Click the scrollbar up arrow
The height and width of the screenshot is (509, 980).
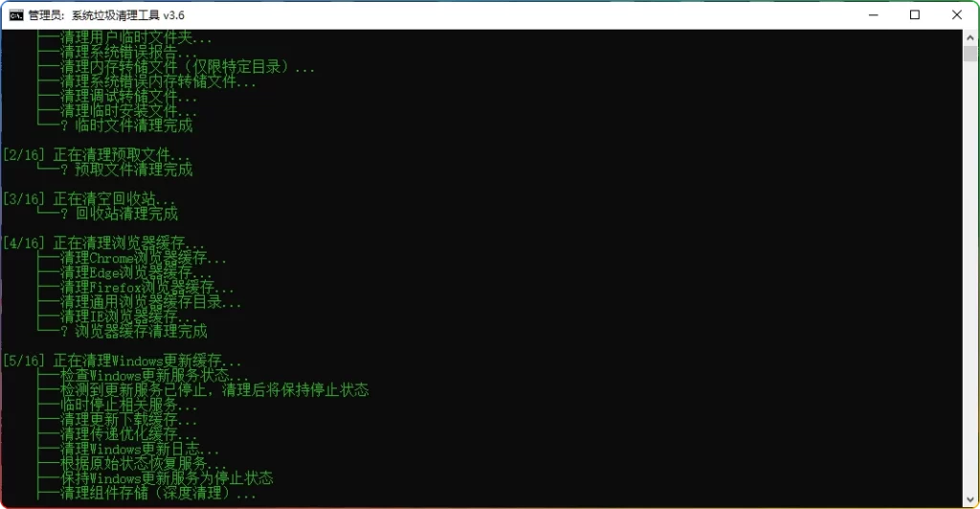tap(970, 37)
